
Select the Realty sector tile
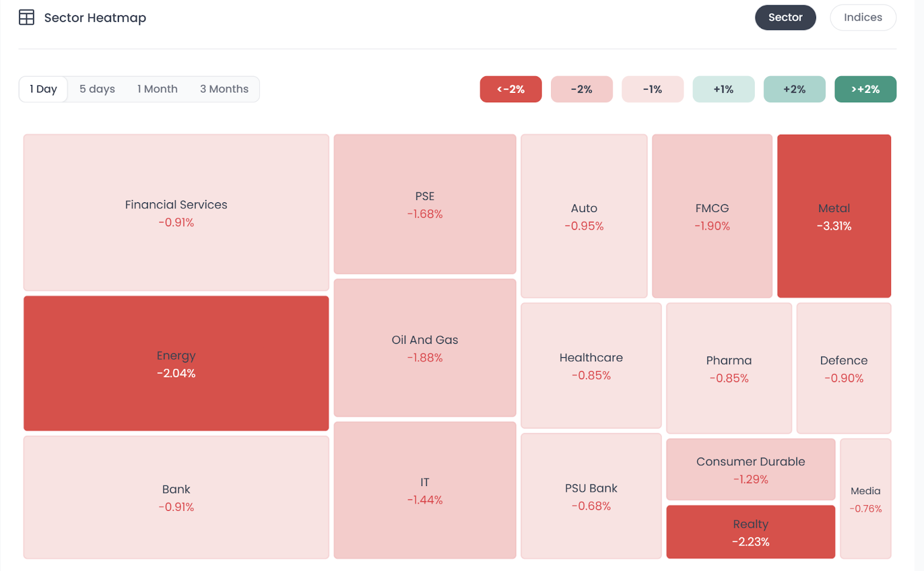click(750, 532)
